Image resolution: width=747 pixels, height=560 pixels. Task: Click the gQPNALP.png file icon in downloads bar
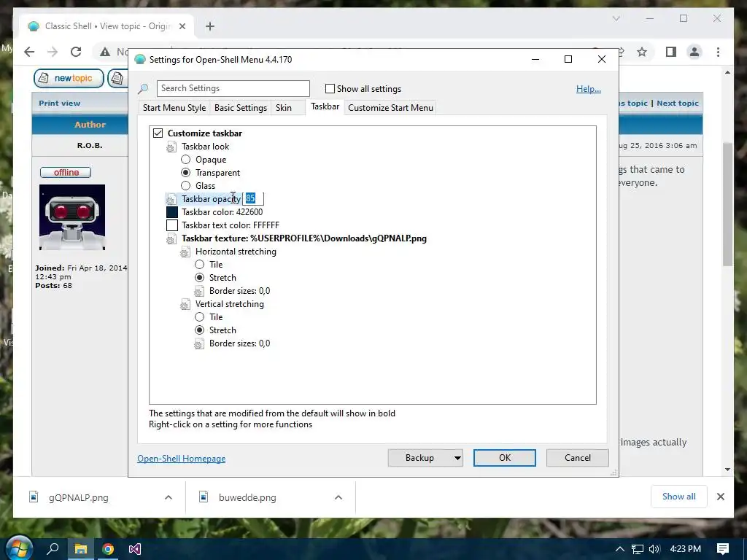34,497
